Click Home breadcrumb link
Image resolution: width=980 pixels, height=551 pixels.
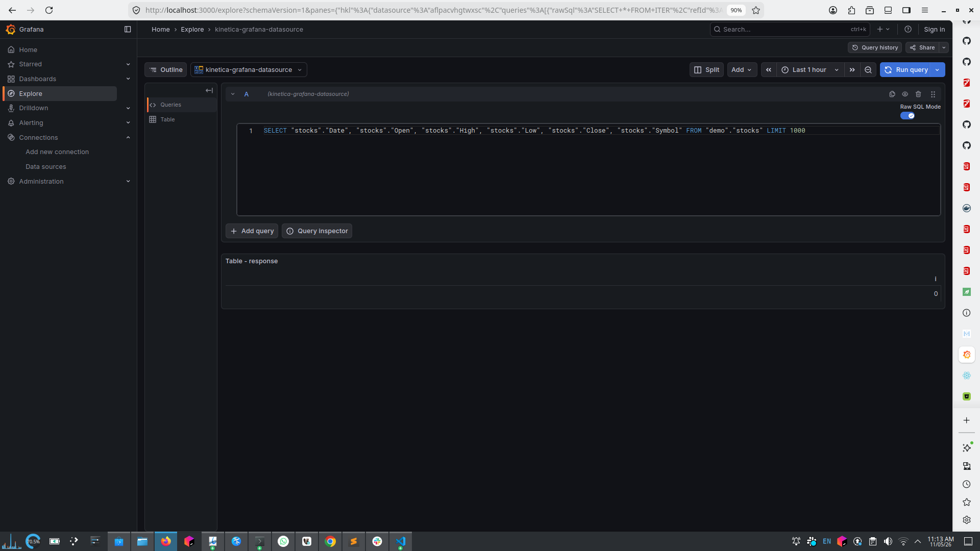pyautogui.click(x=161, y=30)
